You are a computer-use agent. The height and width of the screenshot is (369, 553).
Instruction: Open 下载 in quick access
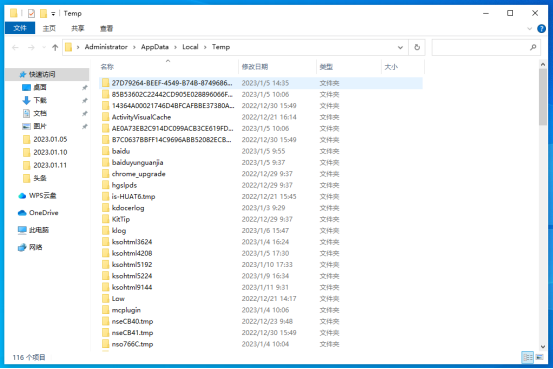[40, 100]
